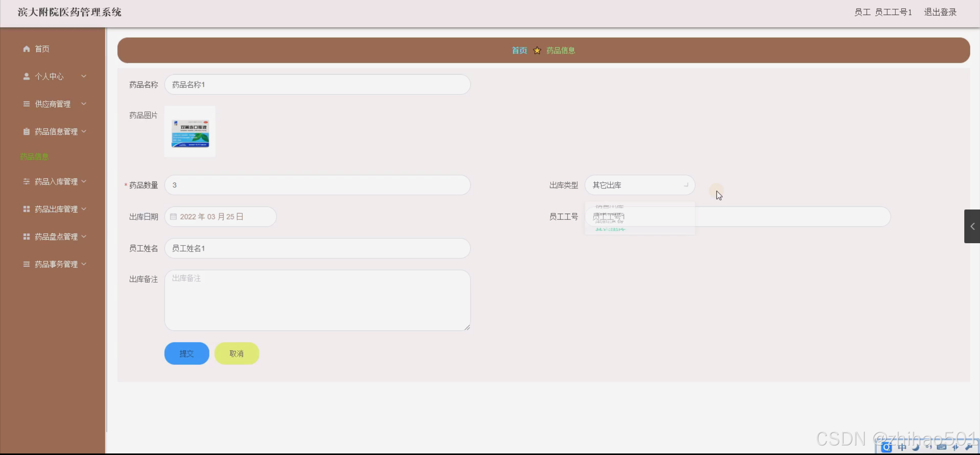Click the moon icon in IME toolbar
980x455 pixels.
pos(916,447)
